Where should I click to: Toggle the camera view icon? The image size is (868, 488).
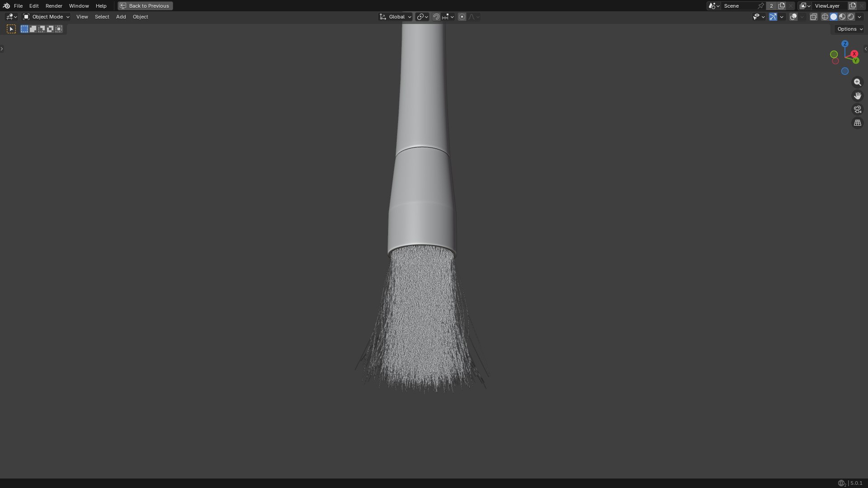(858, 109)
